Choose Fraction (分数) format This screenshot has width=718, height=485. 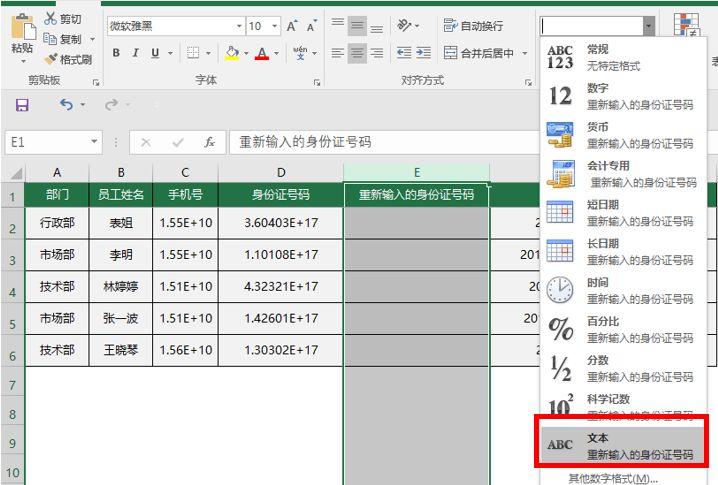[x=622, y=369]
